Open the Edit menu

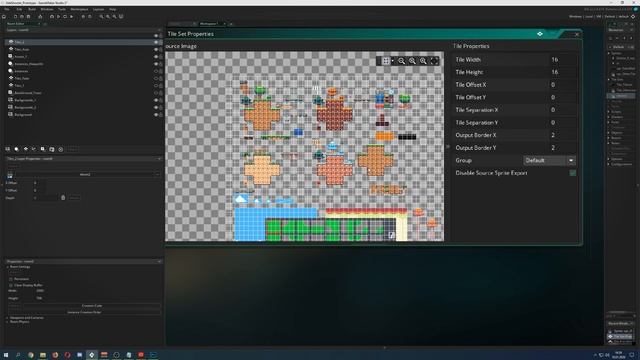(19, 9)
